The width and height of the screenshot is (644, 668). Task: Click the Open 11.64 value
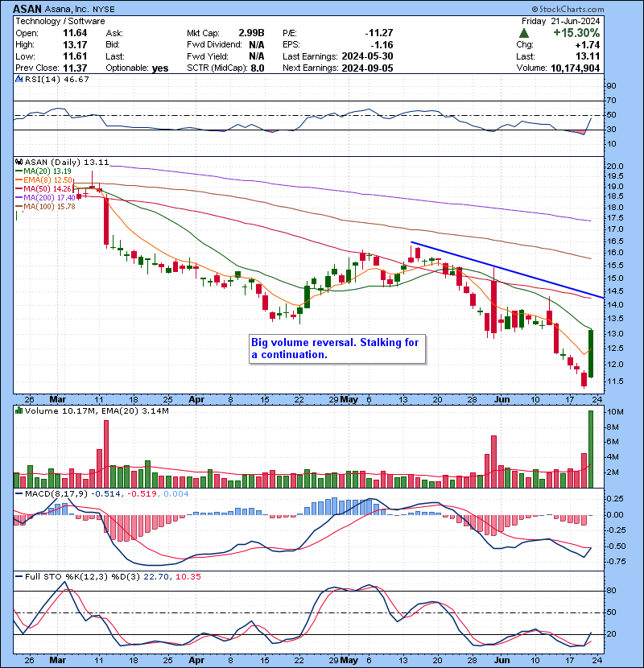point(75,33)
